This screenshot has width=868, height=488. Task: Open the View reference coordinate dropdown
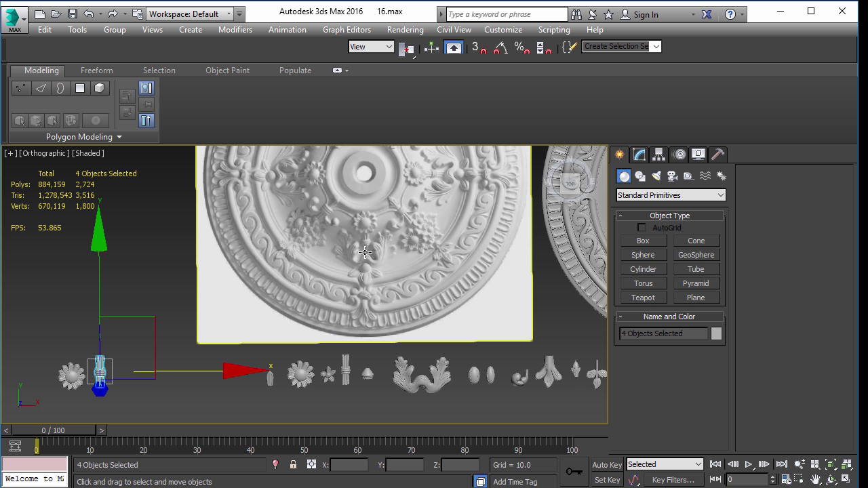tap(371, 47)
